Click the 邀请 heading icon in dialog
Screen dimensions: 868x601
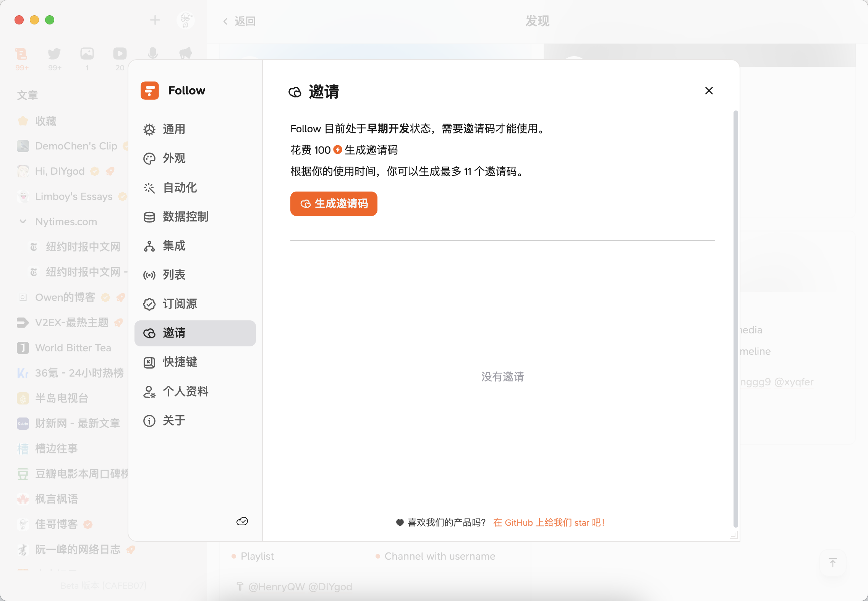point(295,92)
